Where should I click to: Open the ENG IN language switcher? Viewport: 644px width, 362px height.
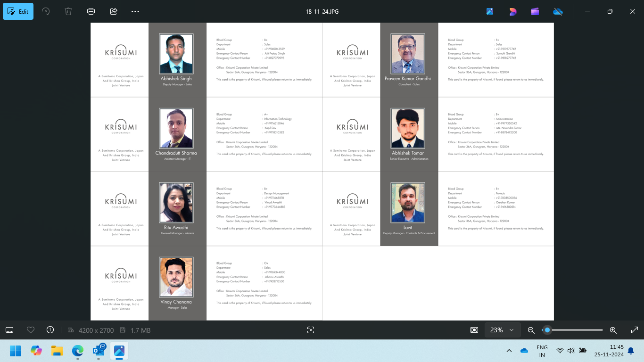[542, 351]
